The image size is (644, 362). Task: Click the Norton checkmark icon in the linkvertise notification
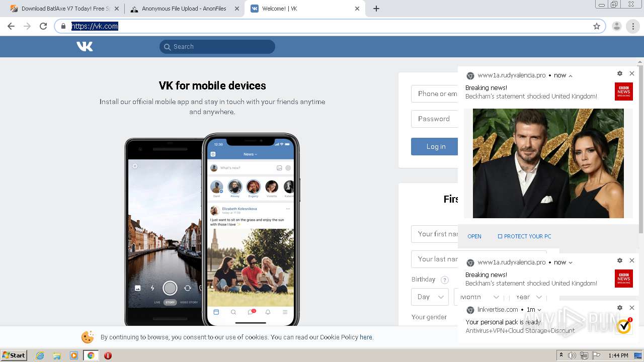[624, 326]
